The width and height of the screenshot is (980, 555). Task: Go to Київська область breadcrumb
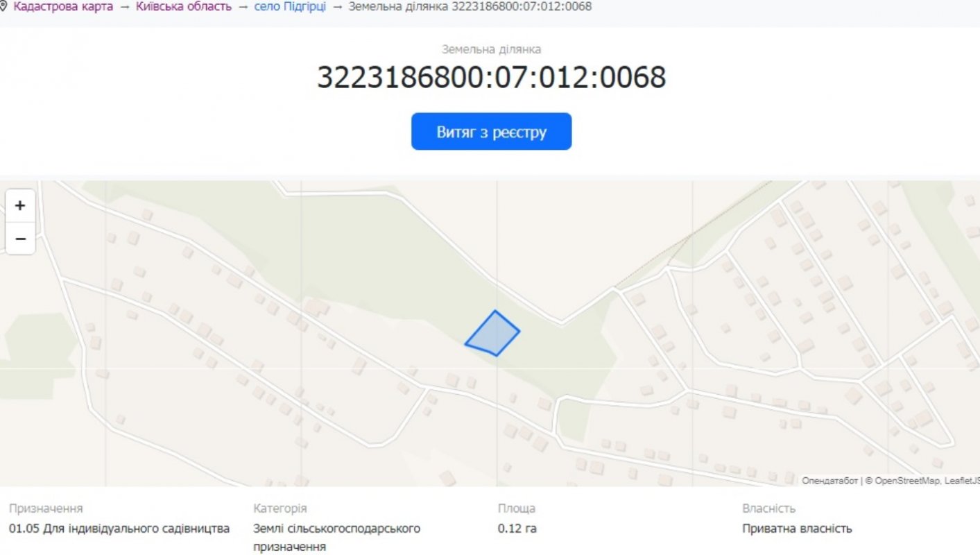click(184, 6)
